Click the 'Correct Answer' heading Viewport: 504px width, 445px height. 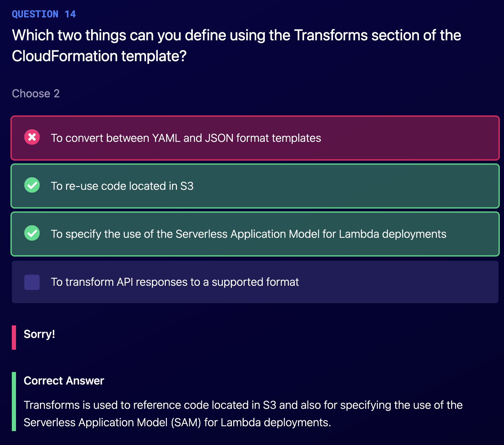pos(64,381)
